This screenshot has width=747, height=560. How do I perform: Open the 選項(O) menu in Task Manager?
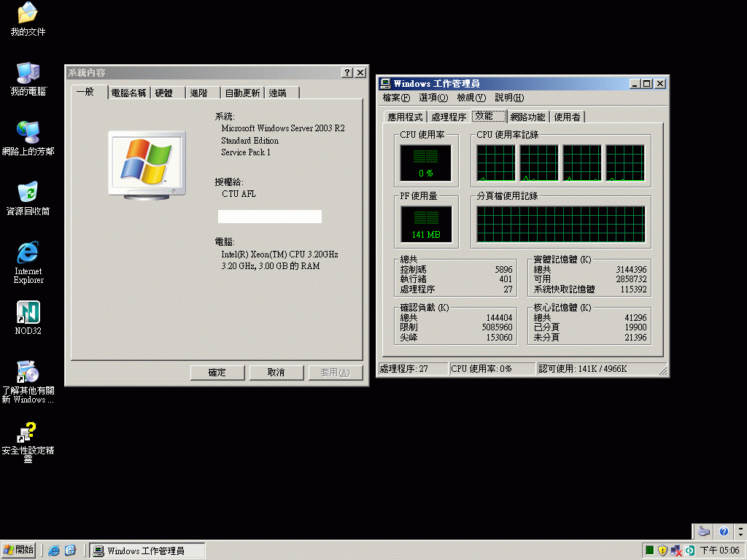point(433,98)
